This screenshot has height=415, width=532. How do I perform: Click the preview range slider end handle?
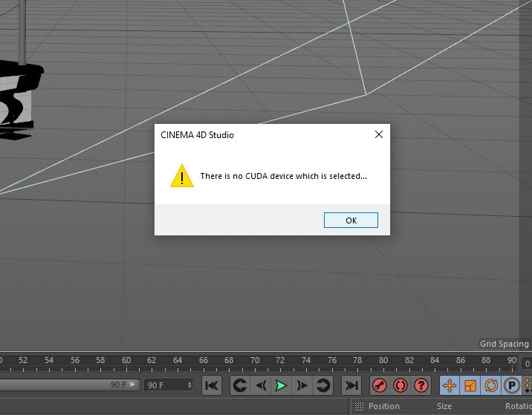coord(133,385)
